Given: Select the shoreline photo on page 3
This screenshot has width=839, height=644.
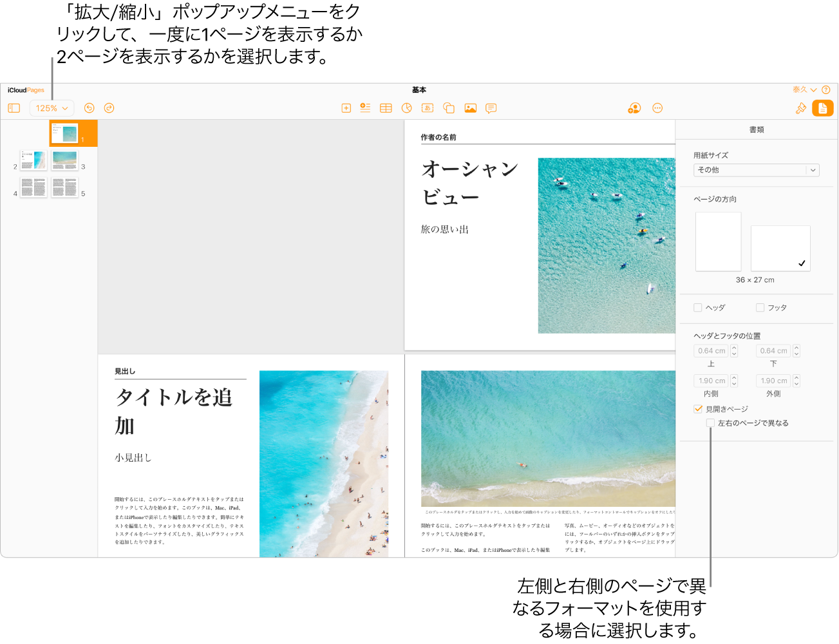Looking at the screenshot, I should pos(549,439).
